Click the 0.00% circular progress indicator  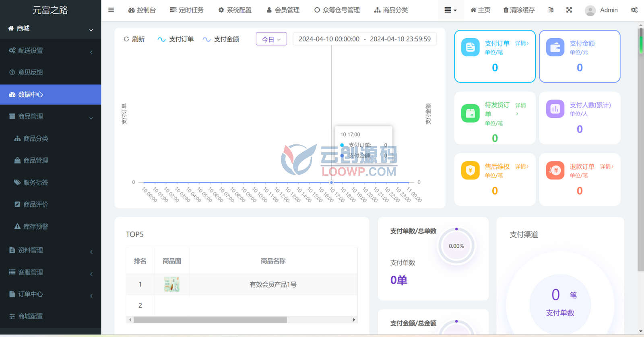click(456, 246)
